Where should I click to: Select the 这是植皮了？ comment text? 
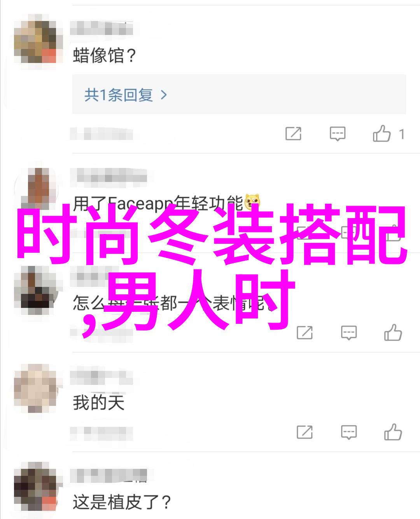coord(122,502)
